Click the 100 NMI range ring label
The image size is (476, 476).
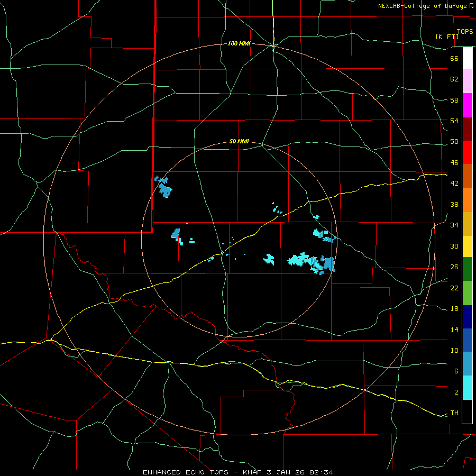click(239, 43)
